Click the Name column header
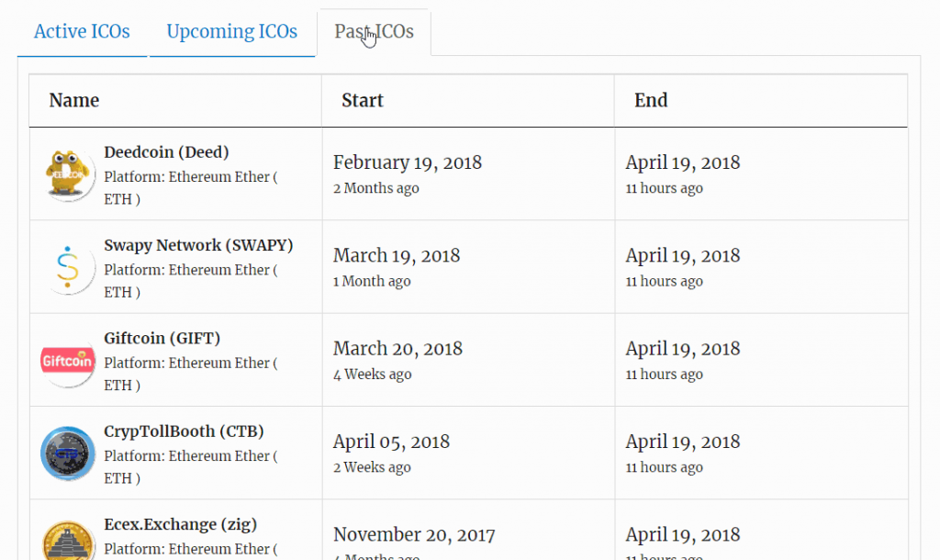Screen dimensions: 940x560 click(x=74, y=101)
